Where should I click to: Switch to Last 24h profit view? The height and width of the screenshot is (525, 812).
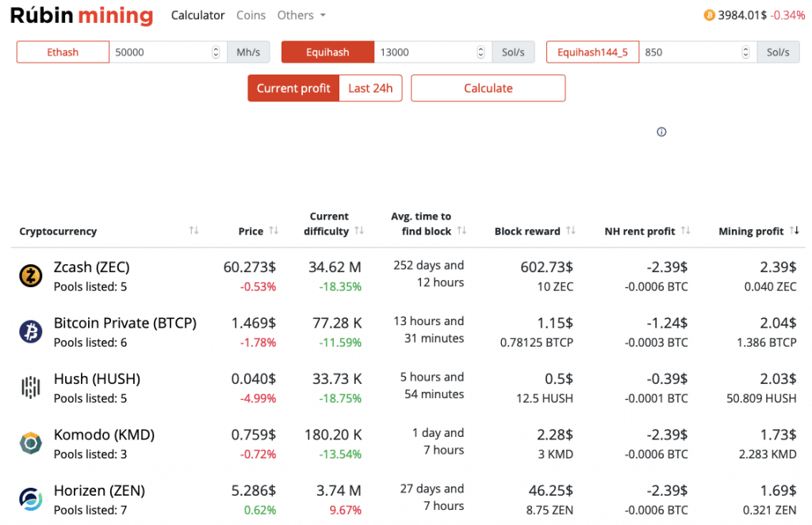(x=370, y=88)
